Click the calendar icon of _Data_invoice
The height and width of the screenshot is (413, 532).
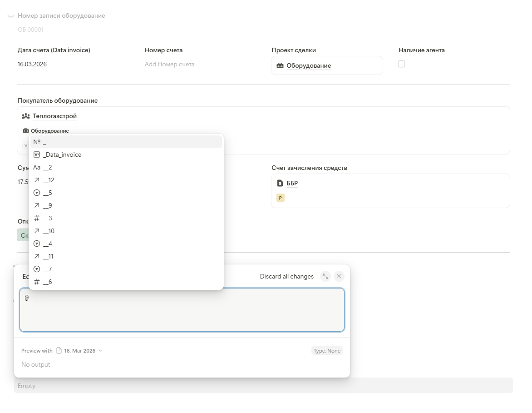(x=37, y=154)
